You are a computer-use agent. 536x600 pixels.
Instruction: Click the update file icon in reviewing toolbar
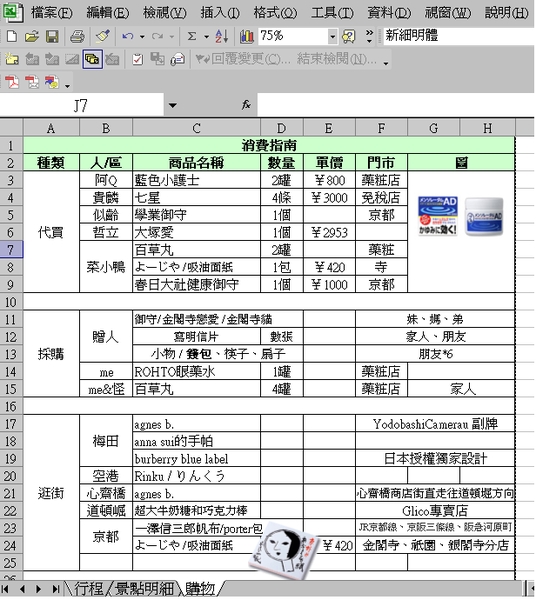pyautogui.click(x=157, y=59)
